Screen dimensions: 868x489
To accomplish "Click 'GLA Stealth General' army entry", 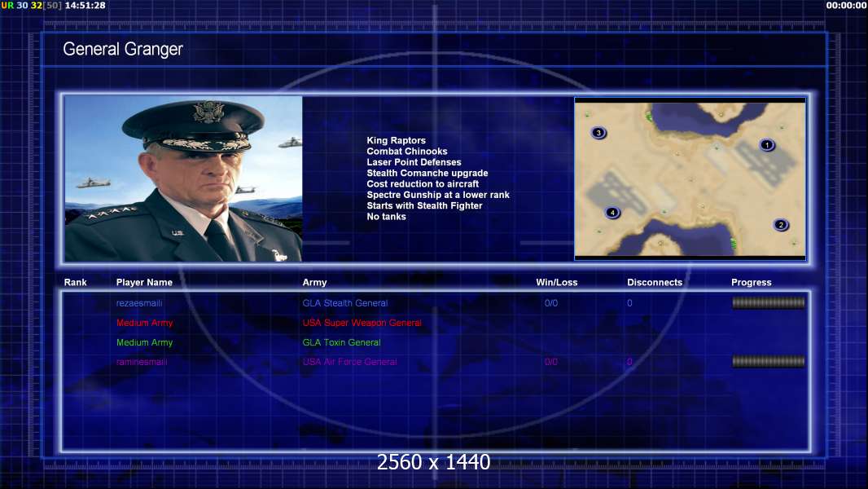I will click(345, 303).
